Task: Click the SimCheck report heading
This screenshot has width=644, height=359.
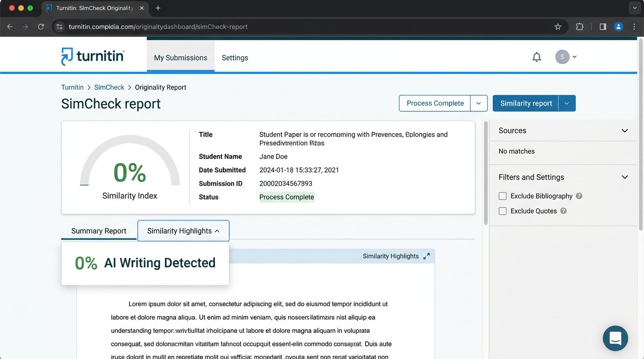Action: point(111,104)
